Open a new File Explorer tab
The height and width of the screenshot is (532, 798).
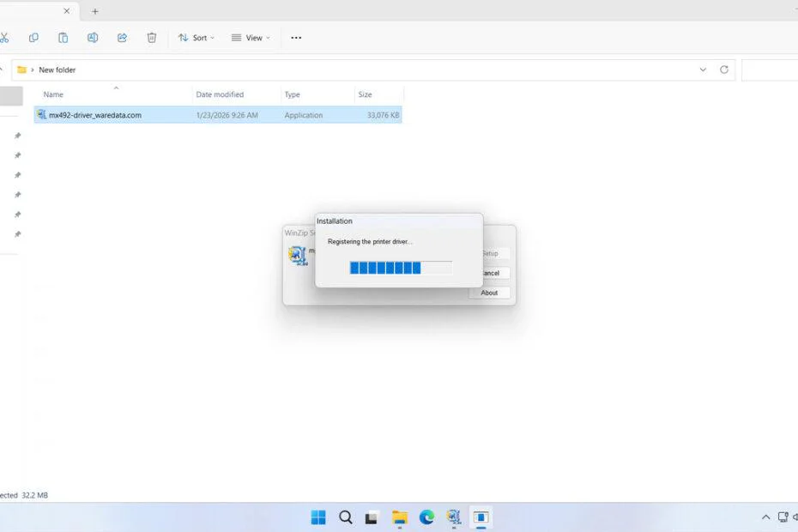[95, 11]
